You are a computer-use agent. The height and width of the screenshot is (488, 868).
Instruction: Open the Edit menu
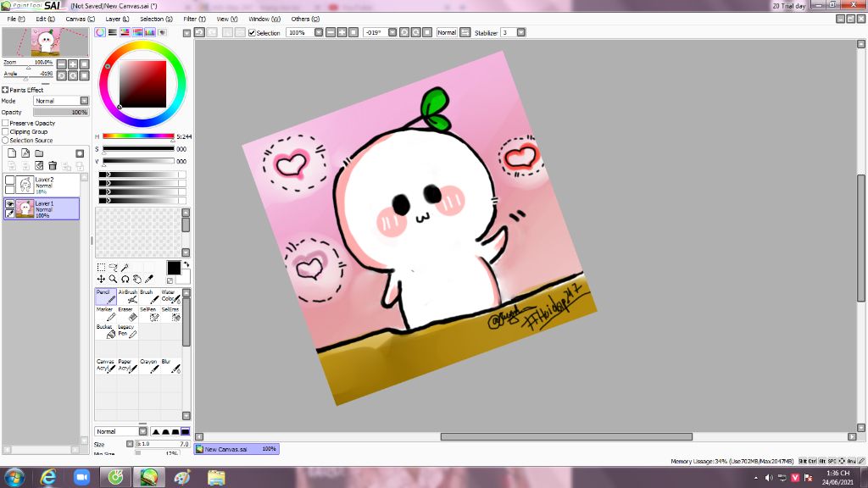click(x=45, y=19)
